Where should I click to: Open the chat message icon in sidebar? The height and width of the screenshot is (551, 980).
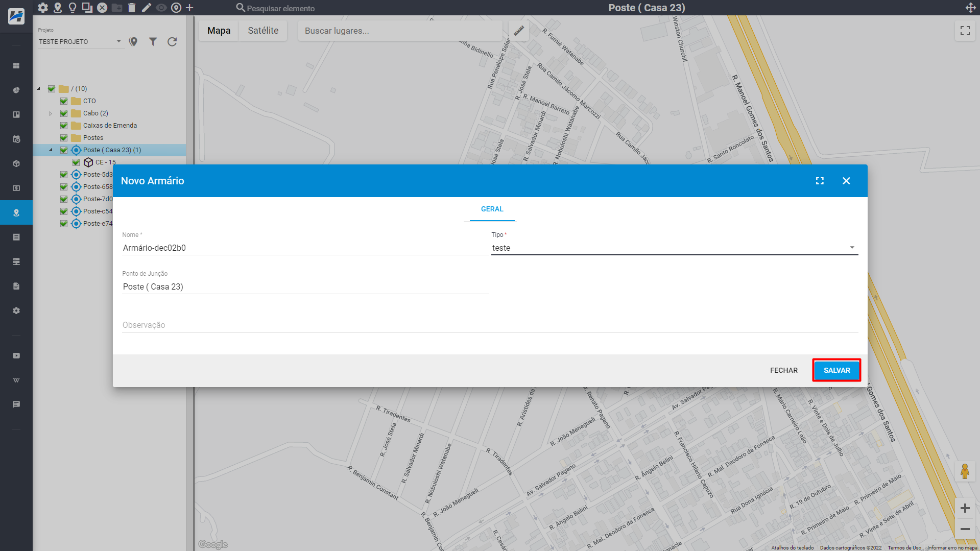(x=16, y=404)
